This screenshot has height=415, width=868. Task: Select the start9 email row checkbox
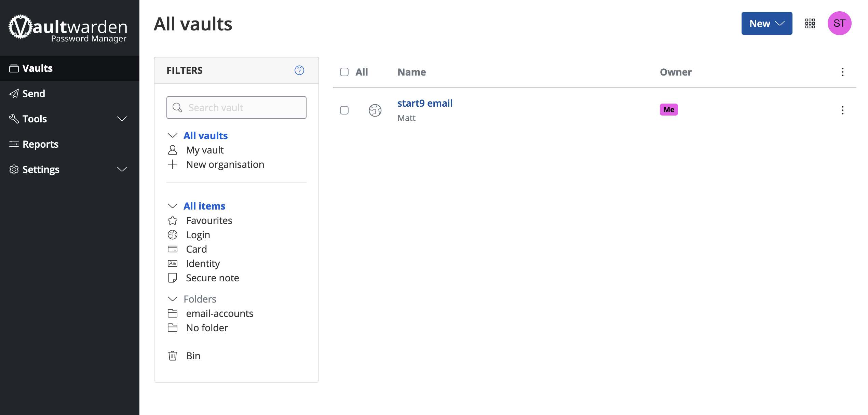click(x=344, y=110)
